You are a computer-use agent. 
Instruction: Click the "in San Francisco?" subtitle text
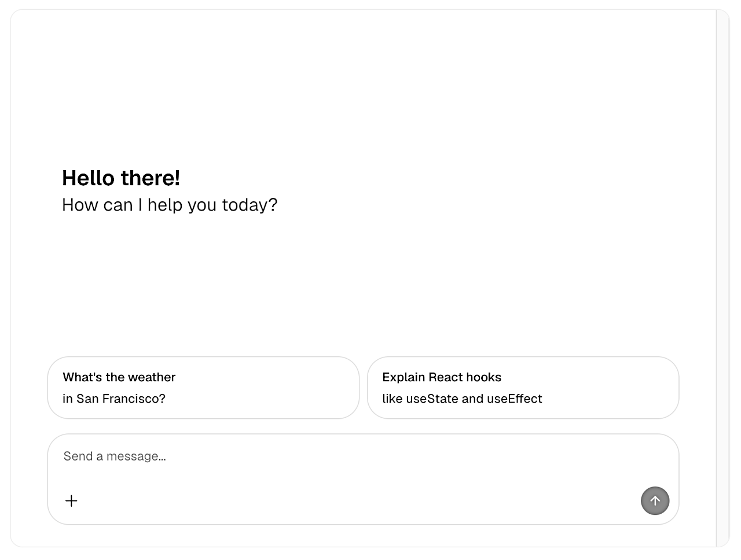pyautogui.click(x=114, y=399)
